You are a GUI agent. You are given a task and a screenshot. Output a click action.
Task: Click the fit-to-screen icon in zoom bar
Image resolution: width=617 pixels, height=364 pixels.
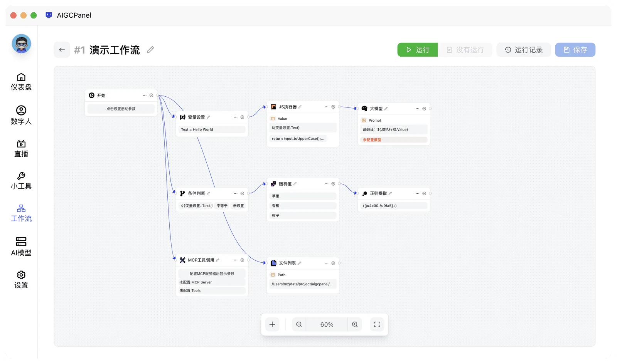tap(377, 324)
